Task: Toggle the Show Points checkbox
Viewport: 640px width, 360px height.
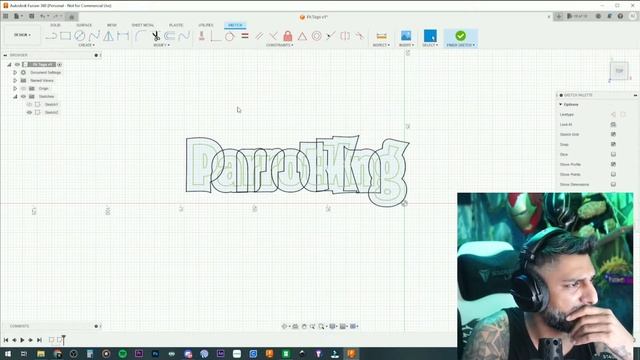Action: point(613,174)
